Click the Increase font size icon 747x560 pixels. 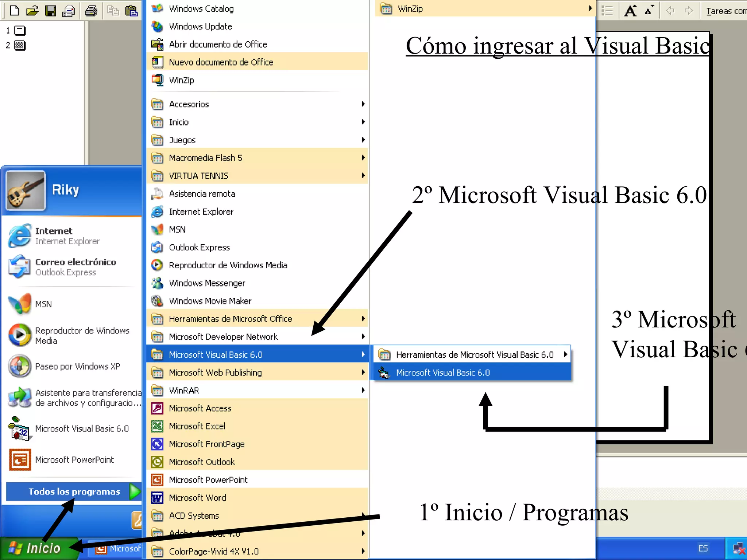[x=630, y=11]
